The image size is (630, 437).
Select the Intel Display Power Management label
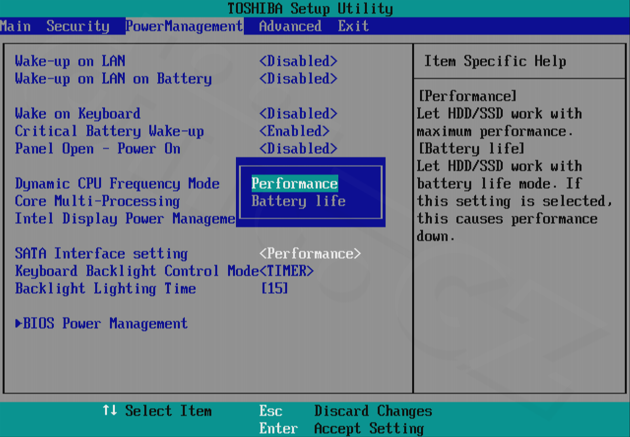(125, 218)
